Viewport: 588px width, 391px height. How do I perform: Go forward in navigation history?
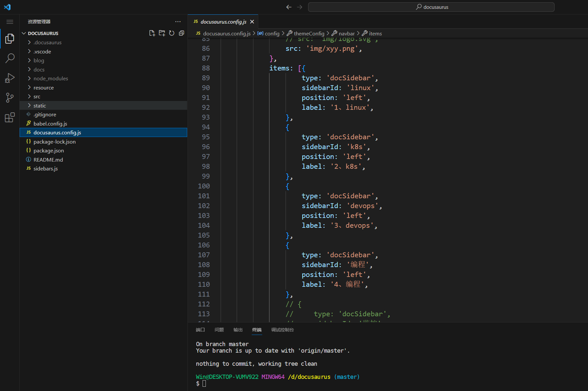tap(300, 7)
